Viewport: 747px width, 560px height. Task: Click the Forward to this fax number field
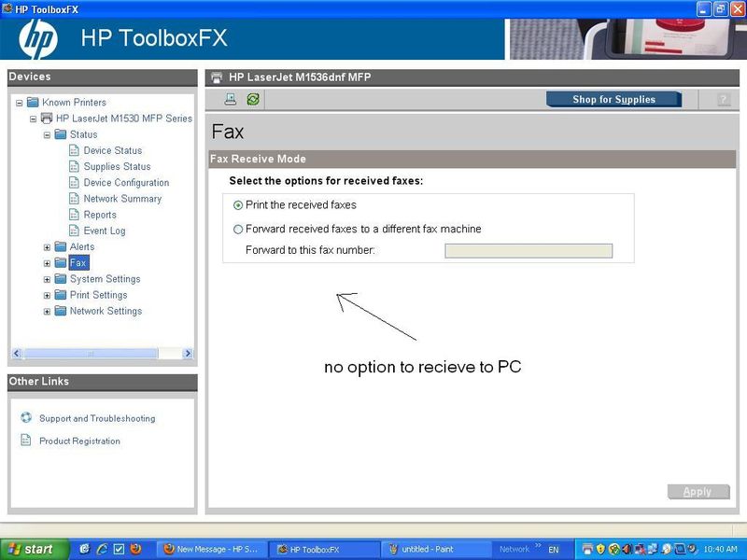click(529, 251)
